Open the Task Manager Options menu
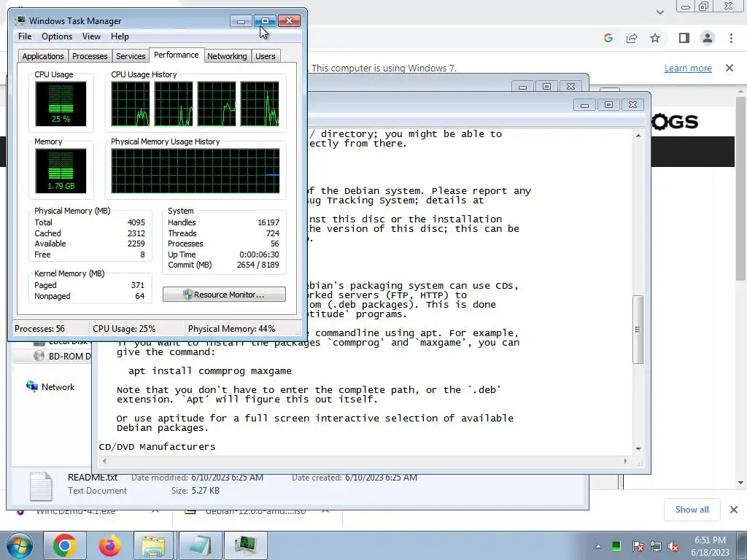Image resolution: width=747 pixels, height=560 pixels. point(57,36)
